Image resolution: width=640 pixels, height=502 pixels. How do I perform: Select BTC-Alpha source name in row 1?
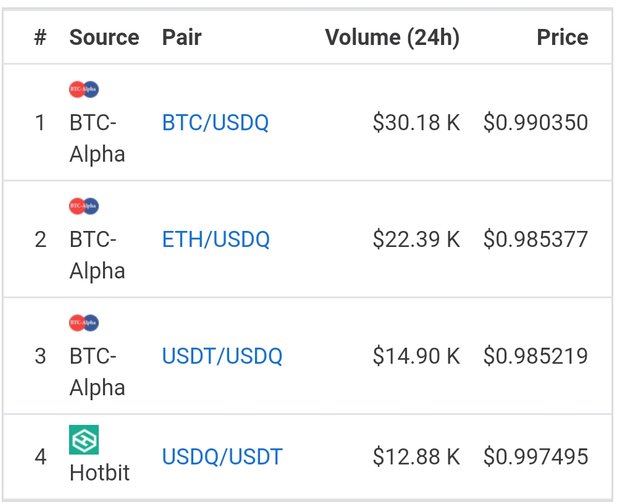pyautogui.click(x=97, y=138)
